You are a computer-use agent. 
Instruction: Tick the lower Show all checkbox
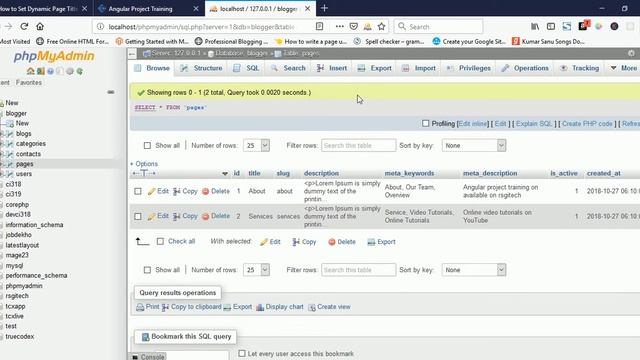click(x=147, y=270)
